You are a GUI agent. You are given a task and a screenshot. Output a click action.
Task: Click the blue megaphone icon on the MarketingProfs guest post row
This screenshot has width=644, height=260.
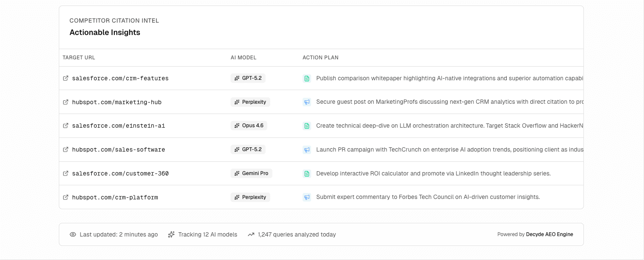coord(307,102)
